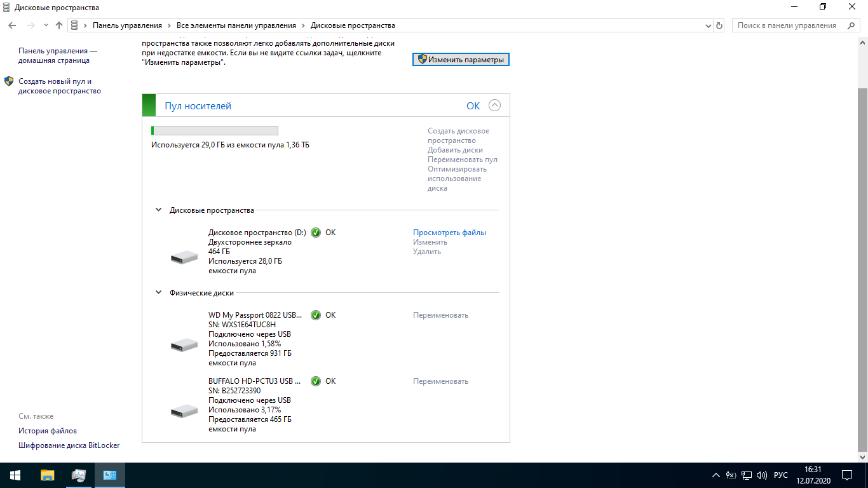Collapse the Дисковые пространства section
Viewport: 868px width, 488px height.
tap(158, 210)
